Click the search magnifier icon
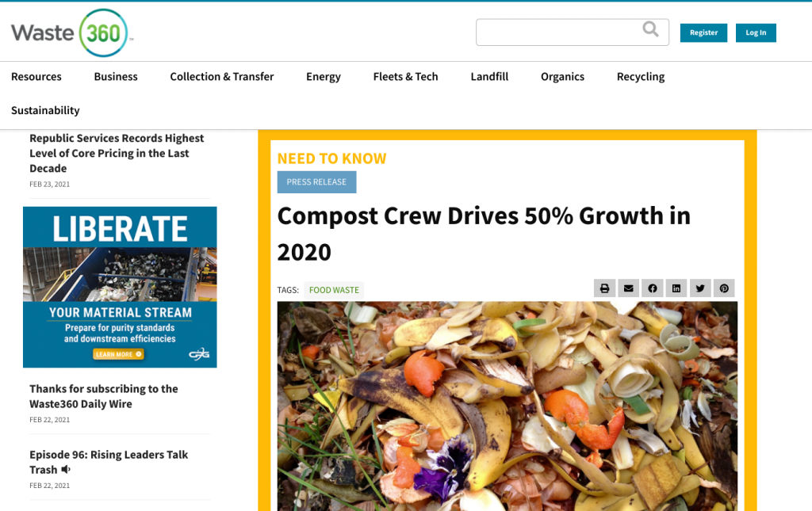This screenshot has width=812, height=511. (650, 29)
